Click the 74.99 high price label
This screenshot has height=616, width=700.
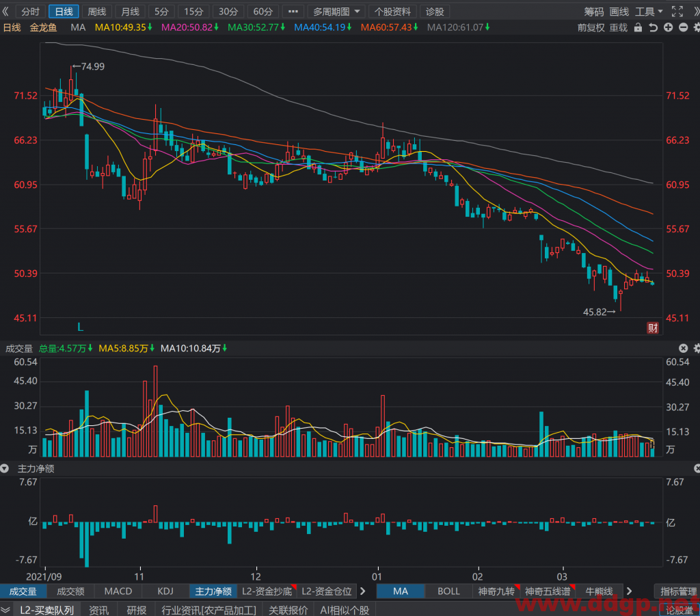[89, 66]
